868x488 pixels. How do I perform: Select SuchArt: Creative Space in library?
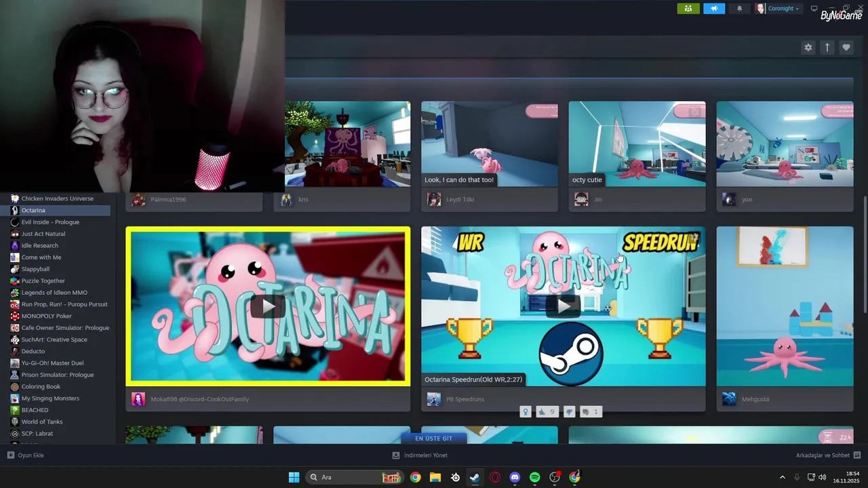point(56,340)
